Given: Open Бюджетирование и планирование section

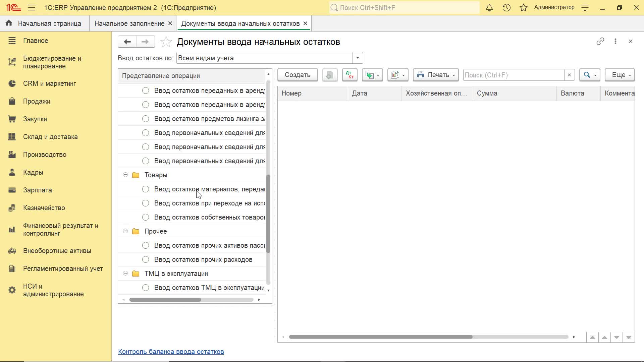Looking at the screenshot, I should (x=52, y=62).
